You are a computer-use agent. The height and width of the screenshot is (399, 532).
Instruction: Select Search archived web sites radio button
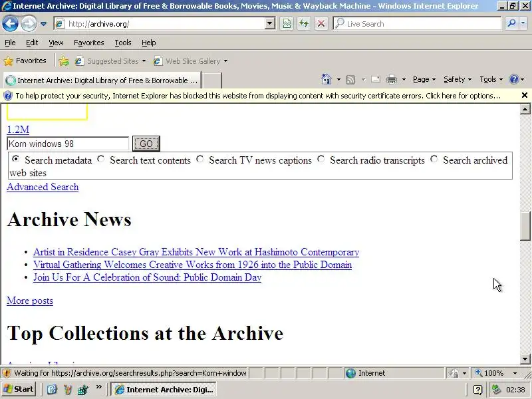[434, 159]
